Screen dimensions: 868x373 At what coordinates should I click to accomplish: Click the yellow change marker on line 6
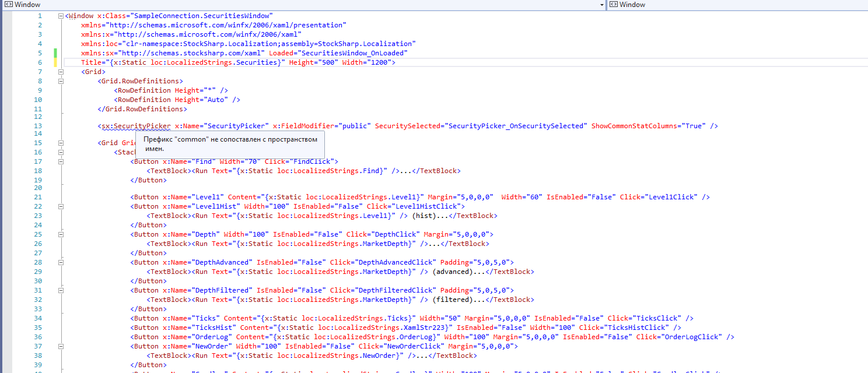pyautogui.click(x=55, y=62)
